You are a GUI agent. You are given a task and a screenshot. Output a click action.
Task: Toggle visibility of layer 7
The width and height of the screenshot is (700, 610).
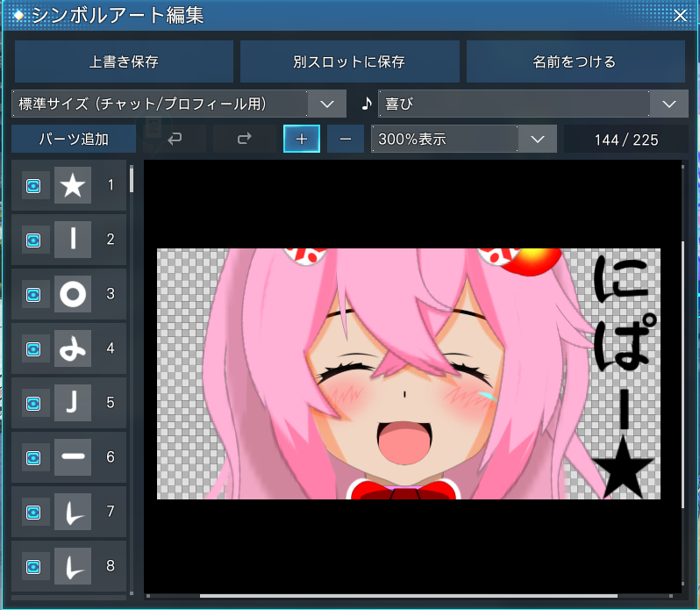[x=33, y=513]
